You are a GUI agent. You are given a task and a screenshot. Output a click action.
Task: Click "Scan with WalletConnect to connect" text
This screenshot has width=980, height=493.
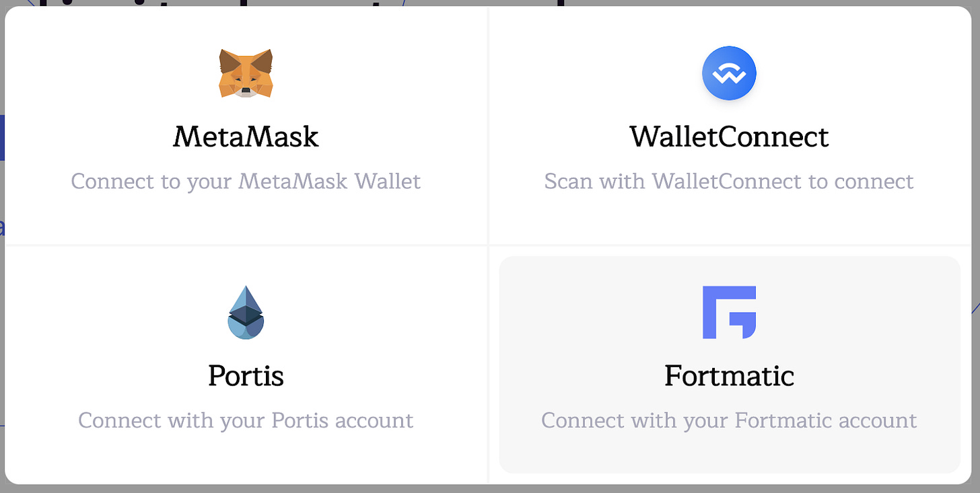coord(729,181)
